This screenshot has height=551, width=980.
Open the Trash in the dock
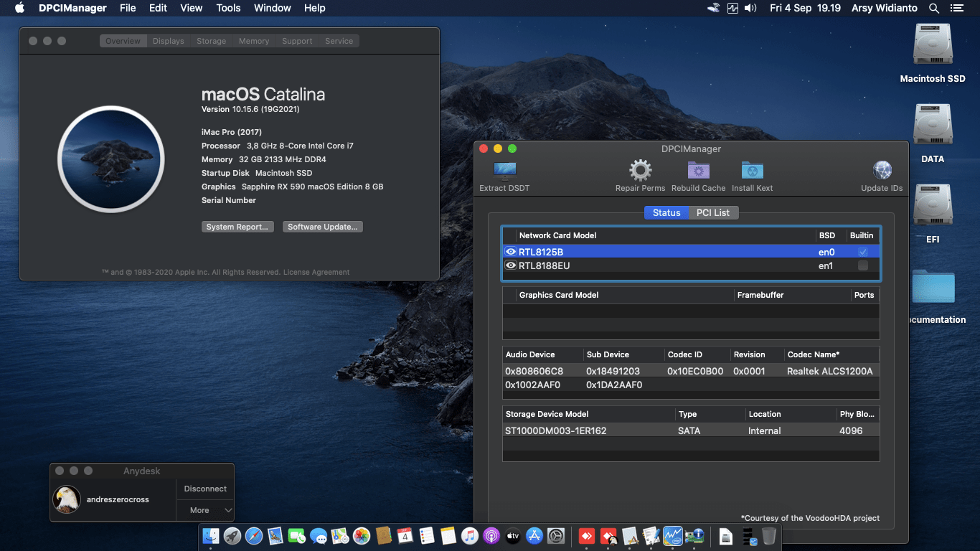(x=768, y=536)
